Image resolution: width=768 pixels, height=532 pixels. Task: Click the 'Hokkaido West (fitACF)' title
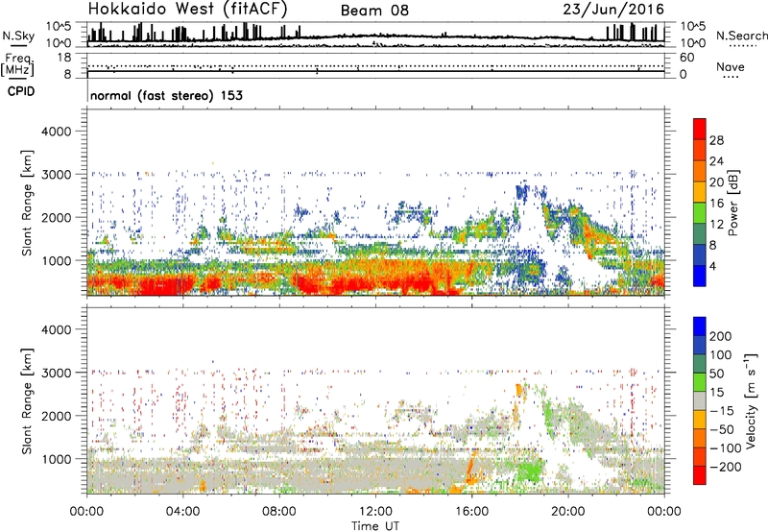click(x=187, y=10)
